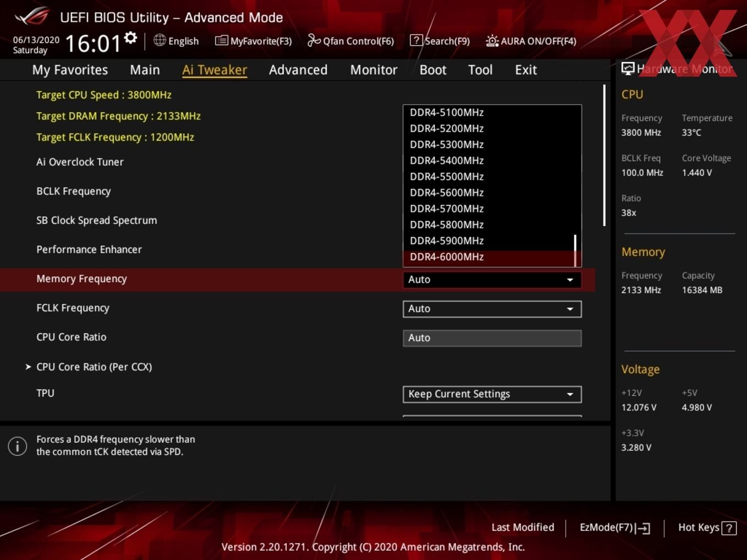Click the 16:01 clock display
Screen dimensions: 747x560
click(x=93, y=43)
